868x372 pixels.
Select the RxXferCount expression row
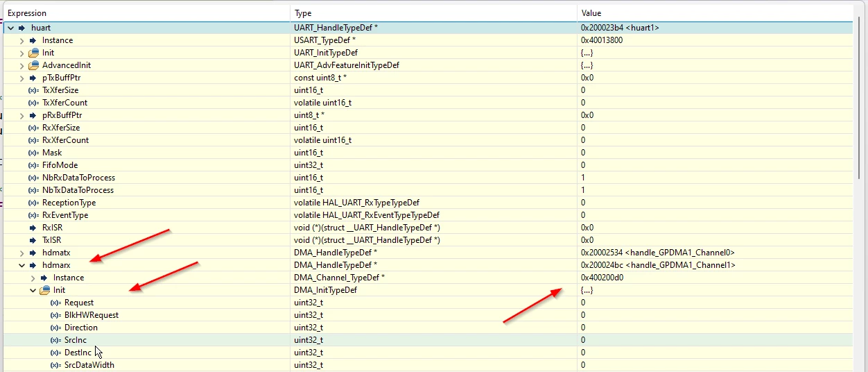(x=428, y=140)
